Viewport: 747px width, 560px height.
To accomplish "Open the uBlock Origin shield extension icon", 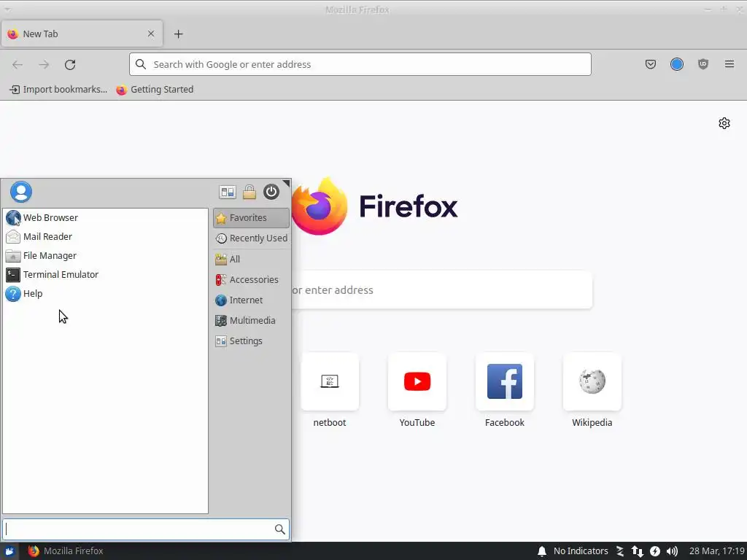I will coord(703,64).
